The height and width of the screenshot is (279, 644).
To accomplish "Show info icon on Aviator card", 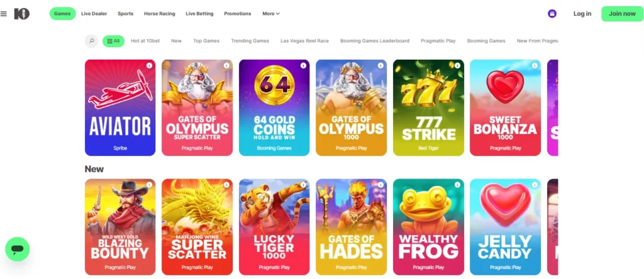I will [149, 65].
